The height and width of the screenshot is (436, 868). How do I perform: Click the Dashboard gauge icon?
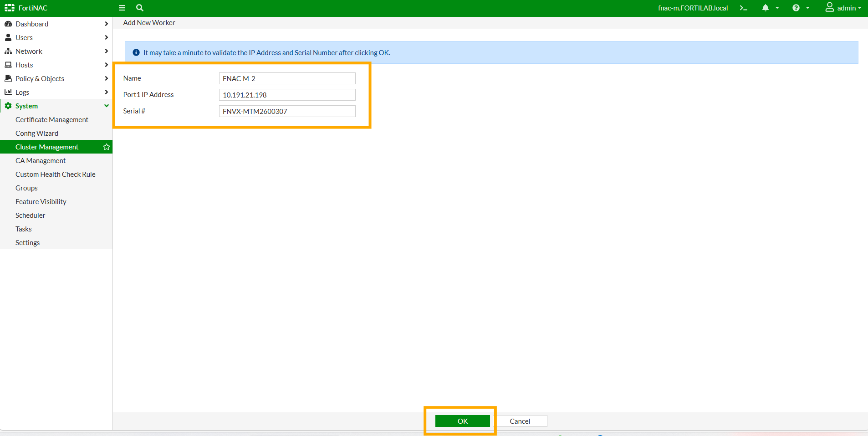coord(8,24)
